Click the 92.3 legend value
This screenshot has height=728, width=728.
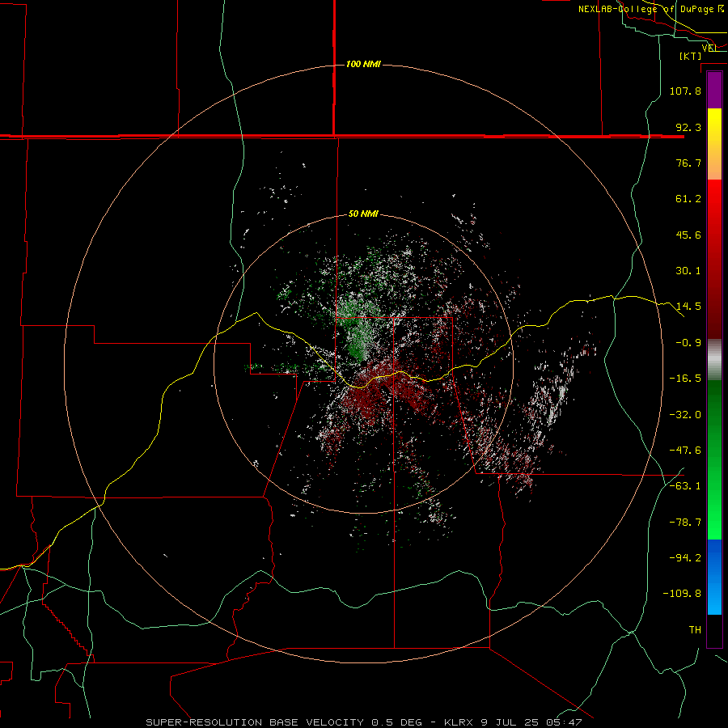click(x=688, y=127)
